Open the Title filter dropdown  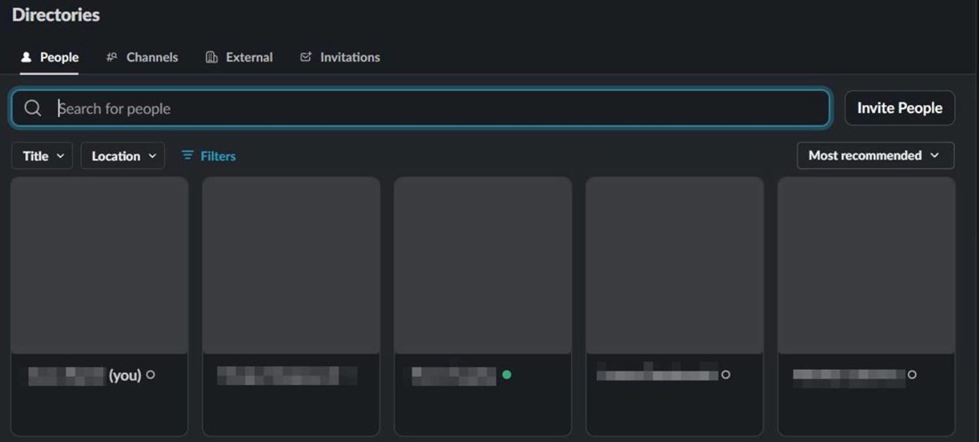point(42,156)
